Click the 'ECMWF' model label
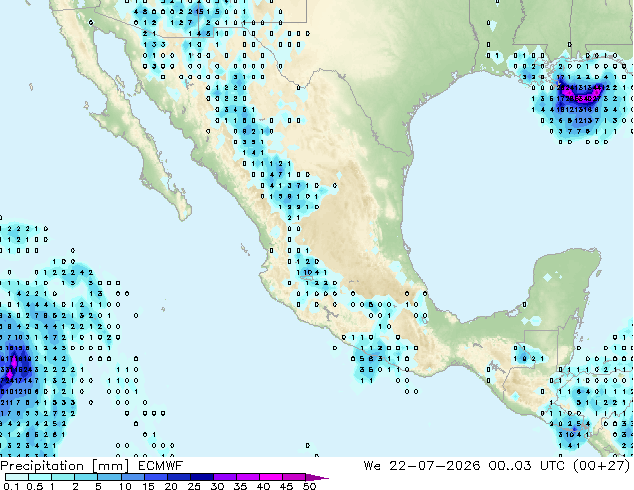The image size is (634, 490). (161, 466)
